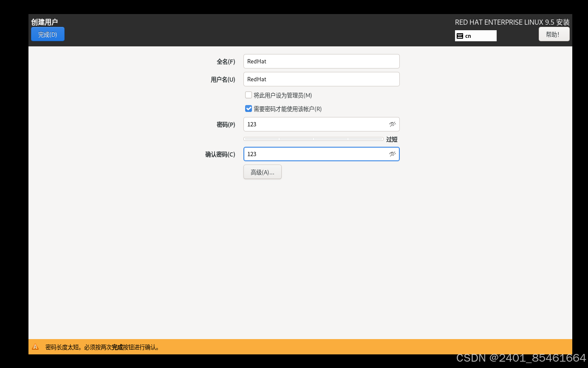
Task: Click the 用户名(U) username field
Action: click(x=321, y=79)
